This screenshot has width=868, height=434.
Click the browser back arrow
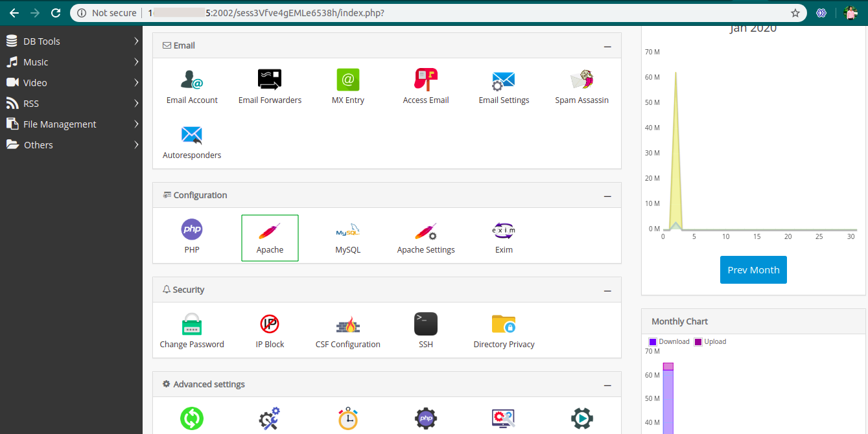[x=14, y=13]
